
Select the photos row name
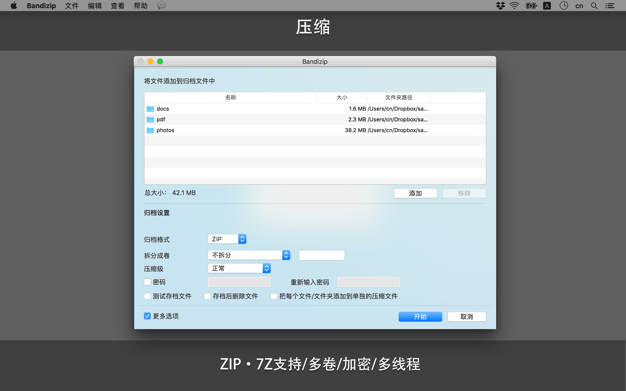[165, 130]
